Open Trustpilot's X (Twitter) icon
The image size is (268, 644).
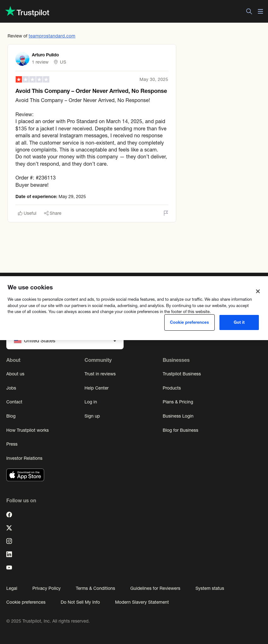coord(9,528)
